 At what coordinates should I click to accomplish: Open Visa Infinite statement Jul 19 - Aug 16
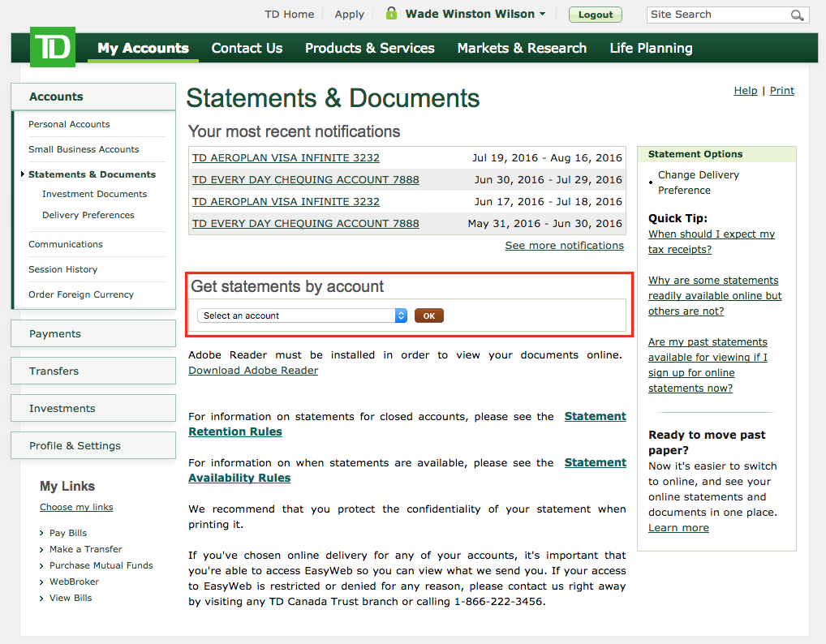[286, 158]
